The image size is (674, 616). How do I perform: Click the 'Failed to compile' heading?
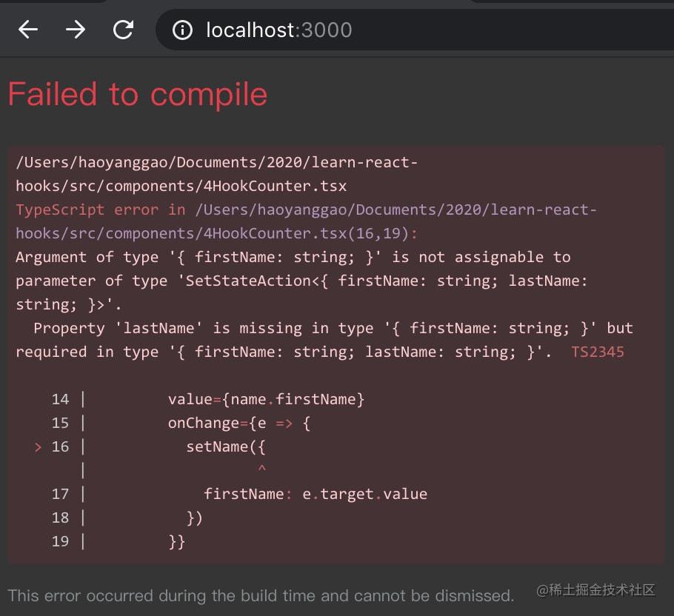[x=138, y=95]
